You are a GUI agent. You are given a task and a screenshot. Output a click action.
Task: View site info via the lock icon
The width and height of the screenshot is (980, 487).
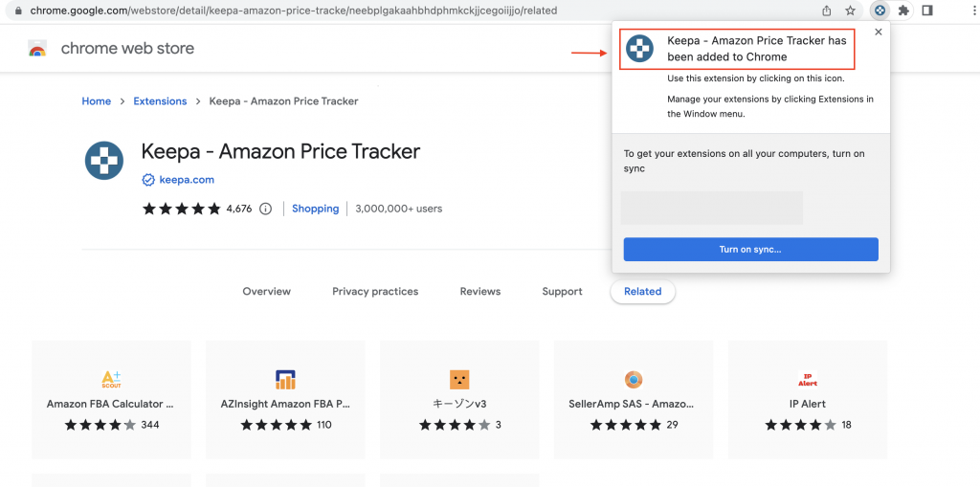[17, 11]
